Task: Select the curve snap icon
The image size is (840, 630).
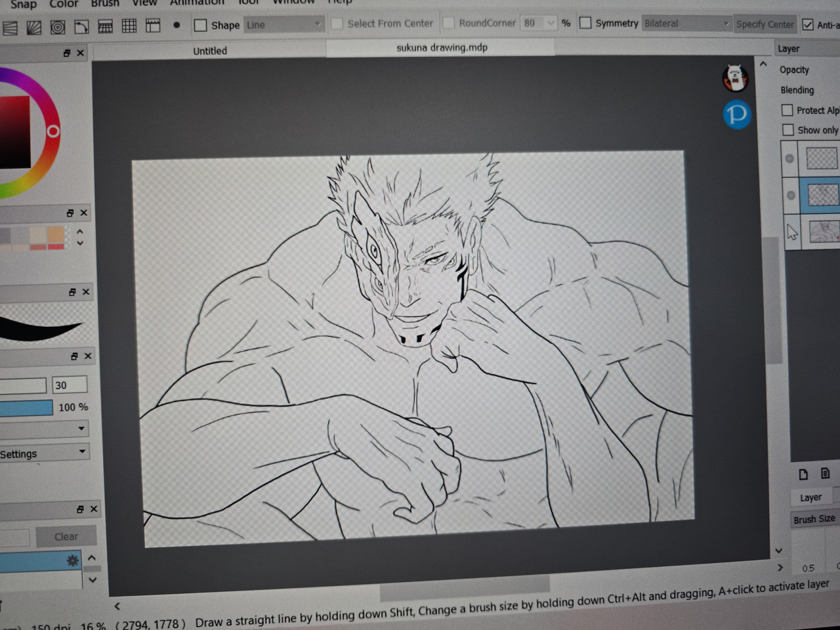Action: [81, 27]
